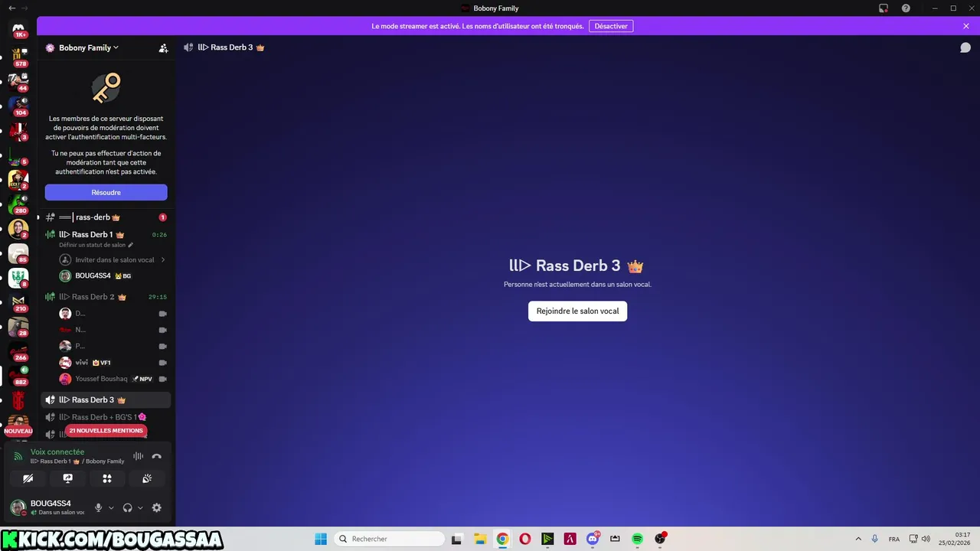Open the server with 266 badge
Image resolution: width=980 pixels, height=551 pixels.
pyautogui.click(x=18, y=351)
